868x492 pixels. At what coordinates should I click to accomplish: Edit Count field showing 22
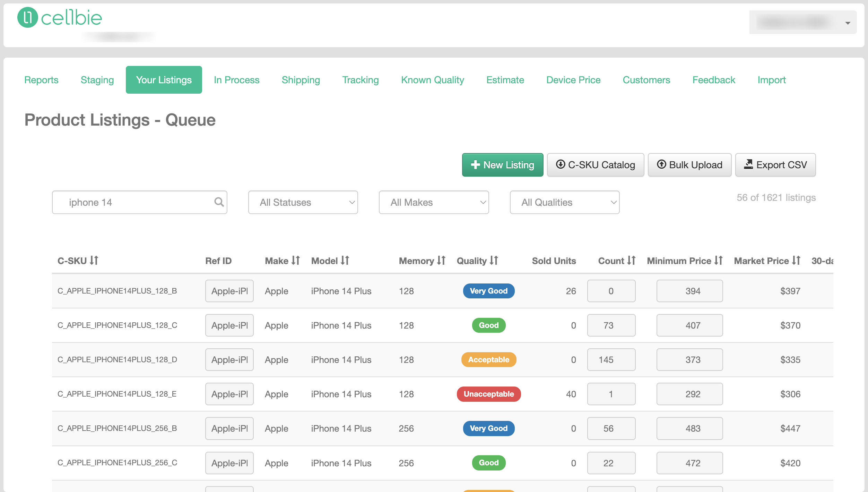point(611,463)
